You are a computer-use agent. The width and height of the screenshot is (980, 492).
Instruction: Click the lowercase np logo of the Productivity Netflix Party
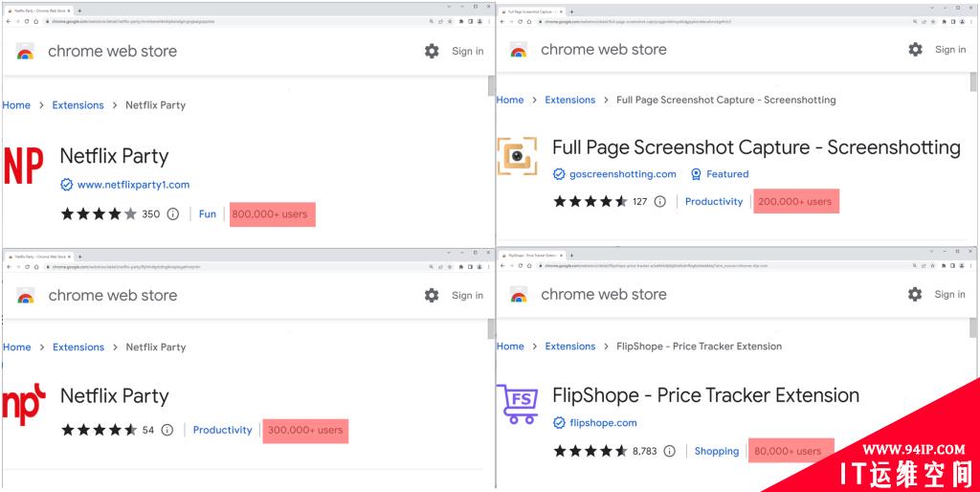point(24,404)
